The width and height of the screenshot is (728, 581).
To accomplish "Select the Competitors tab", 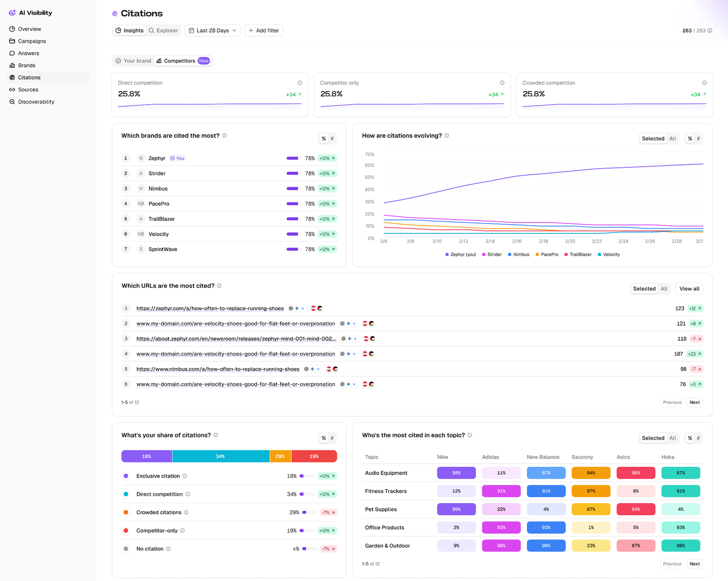I will coord(182,61).
